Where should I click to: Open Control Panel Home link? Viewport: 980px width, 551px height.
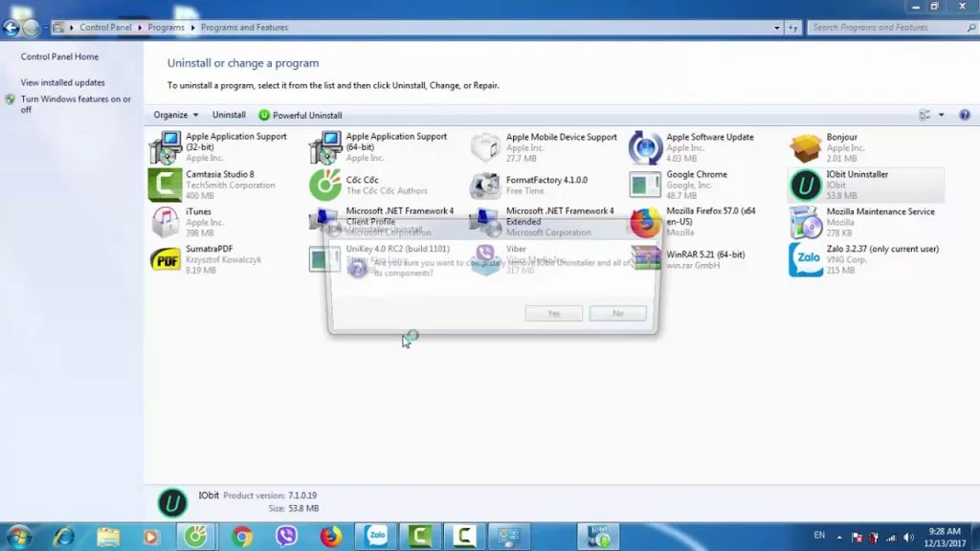[x=59, y=56]
